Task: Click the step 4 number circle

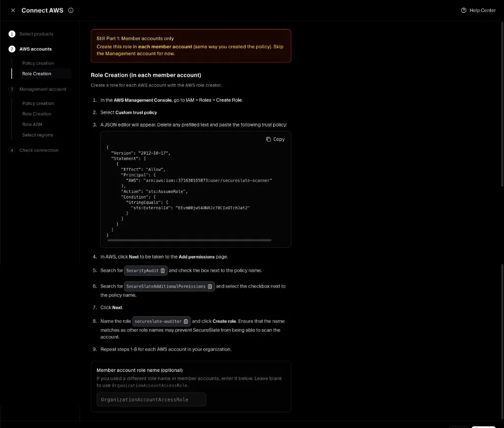Action: click(x=12, y=150)
